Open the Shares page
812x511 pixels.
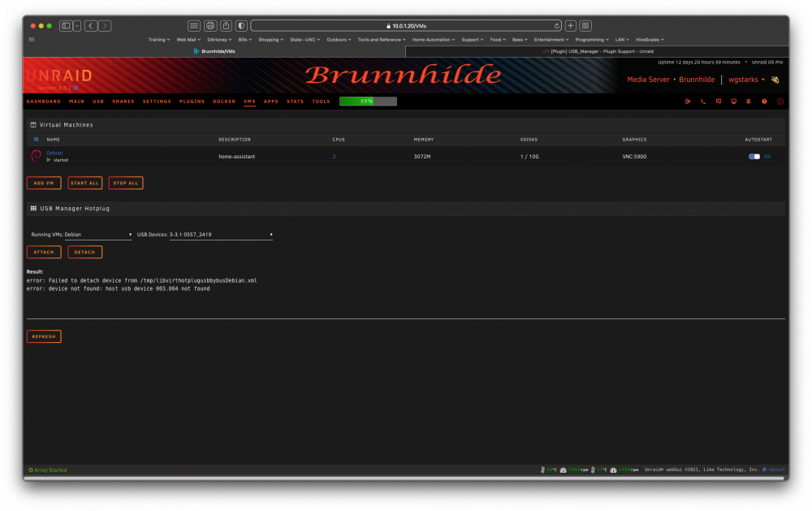(x=123, y=102)
